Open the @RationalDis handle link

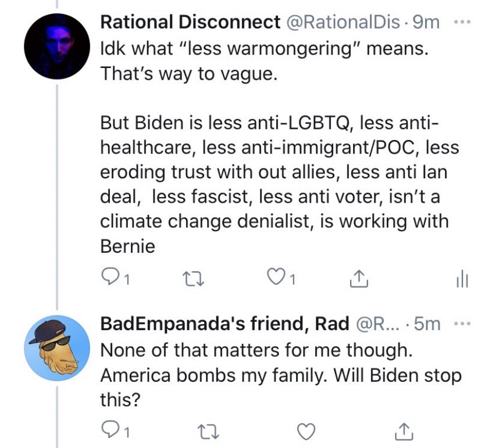coord(344,23)
